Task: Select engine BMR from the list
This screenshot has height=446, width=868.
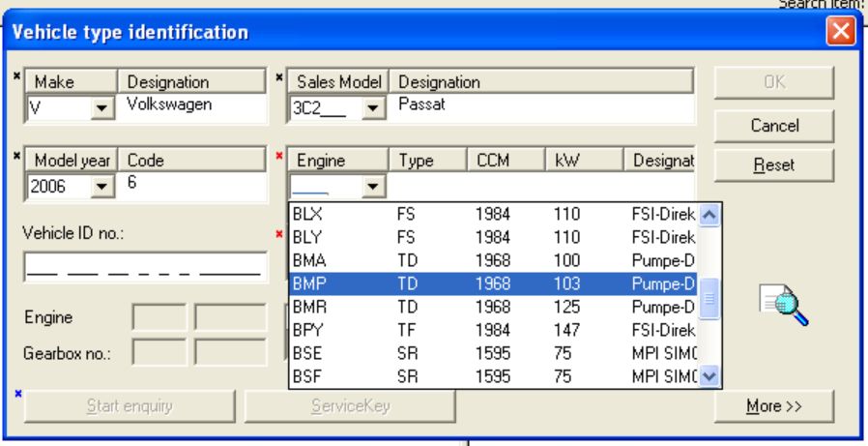Action: [493, 307]
